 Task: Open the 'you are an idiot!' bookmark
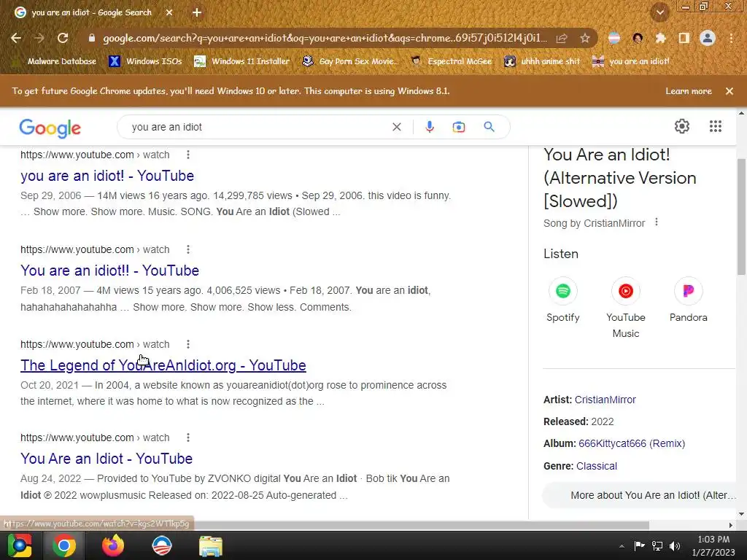tap(631, 61)
